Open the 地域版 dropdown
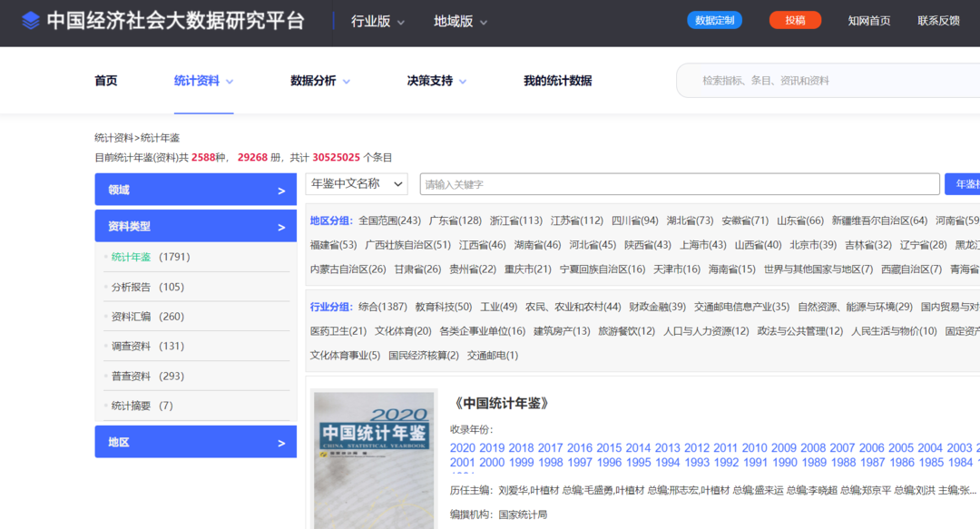This screenshot has height=529, width=980. (x=460, y=21)
